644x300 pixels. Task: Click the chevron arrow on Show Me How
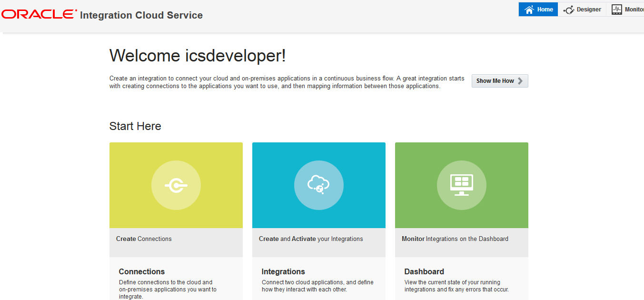[x=520, y=81]
